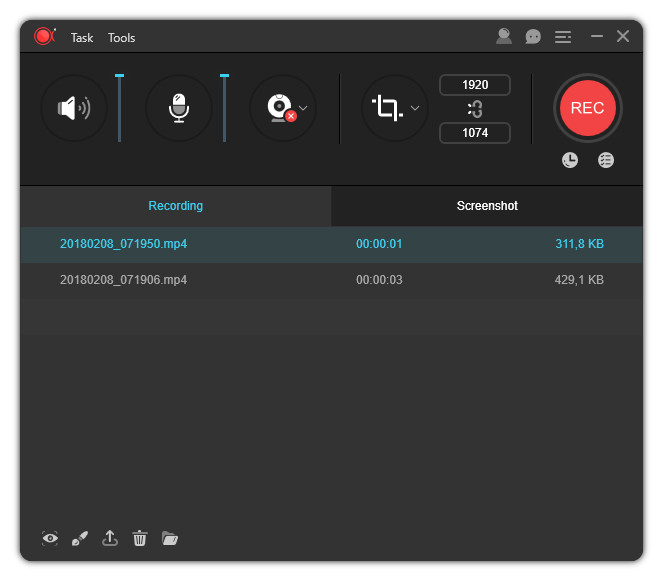Image resolution: width=663 pixels, height=581 pixels.
Task: Open the edit brush tool icon
Action: [x=80, y=538]
